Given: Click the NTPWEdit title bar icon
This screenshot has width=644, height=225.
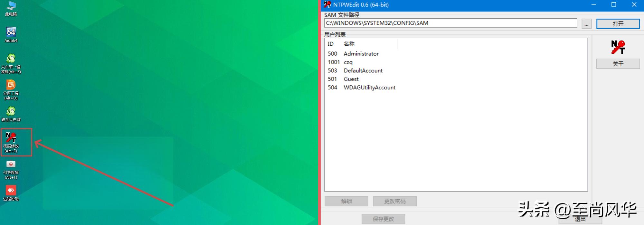Looking at the screenshot, I should 327,5.
